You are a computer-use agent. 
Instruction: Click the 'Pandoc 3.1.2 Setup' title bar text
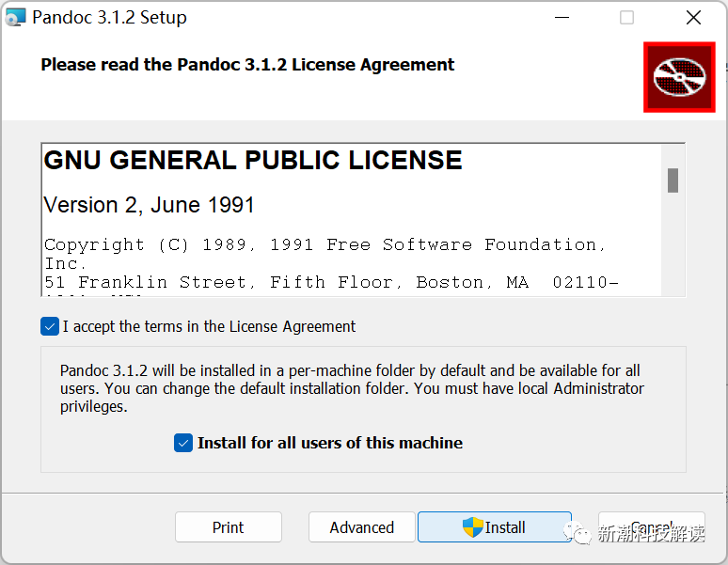tap(109, 17)
